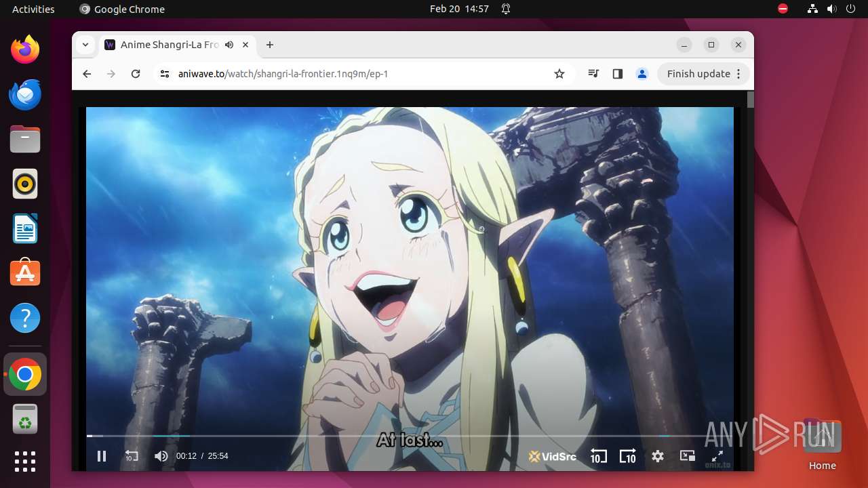This screenshot has height=488, width=868.
Task: Reload the aniwave.to page
Action: [x=136, y=74]
